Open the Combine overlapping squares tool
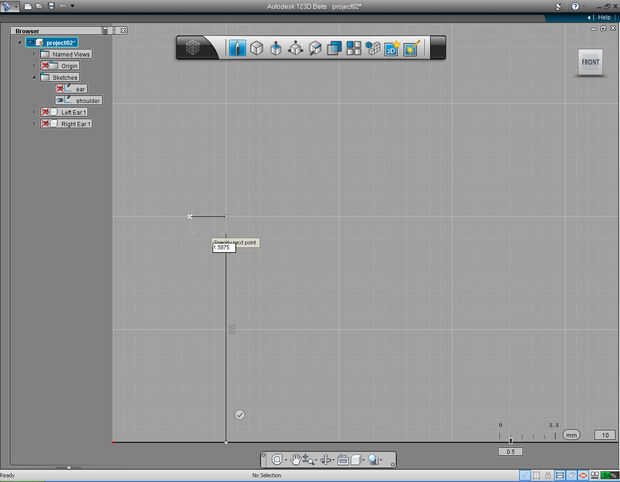Screen dimensions: 620x482 click(x=335, y=48)
